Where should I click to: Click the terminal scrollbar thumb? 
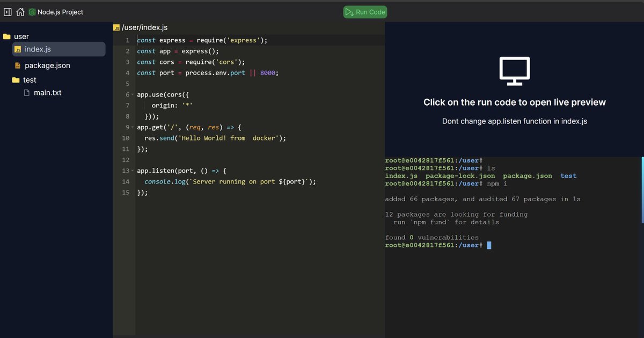pos(642,190)
